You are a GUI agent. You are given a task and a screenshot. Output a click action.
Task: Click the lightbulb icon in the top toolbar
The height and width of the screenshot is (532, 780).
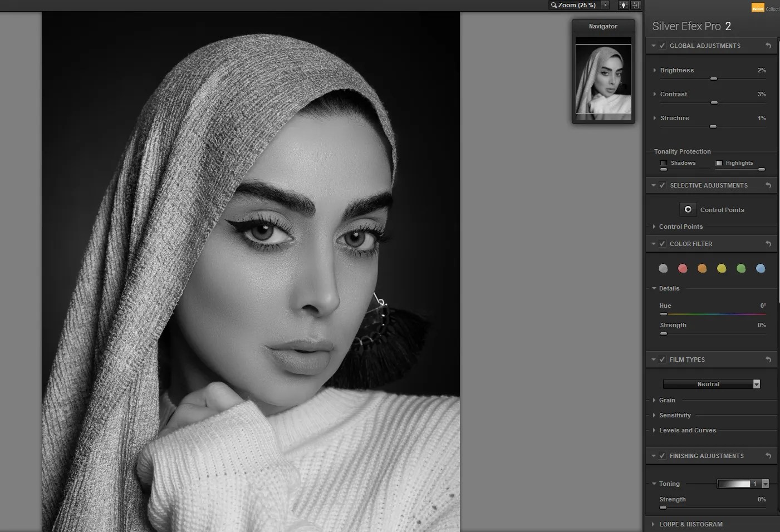point(623,5)
